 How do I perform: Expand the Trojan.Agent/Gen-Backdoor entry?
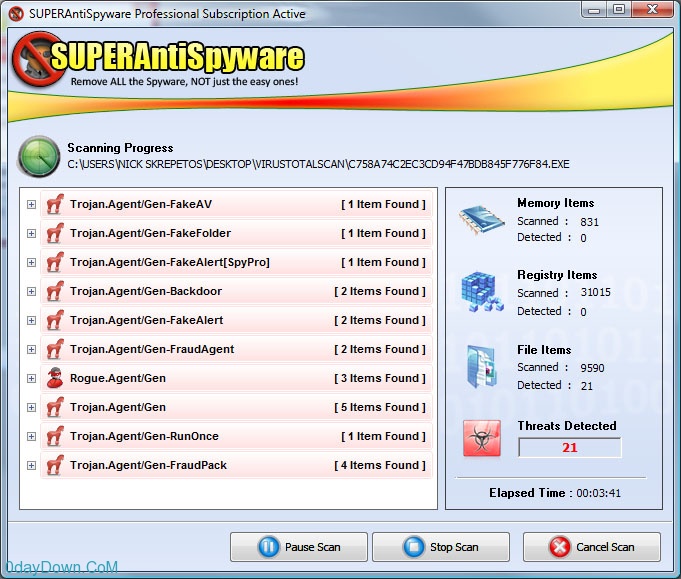(x=31, y=291)
